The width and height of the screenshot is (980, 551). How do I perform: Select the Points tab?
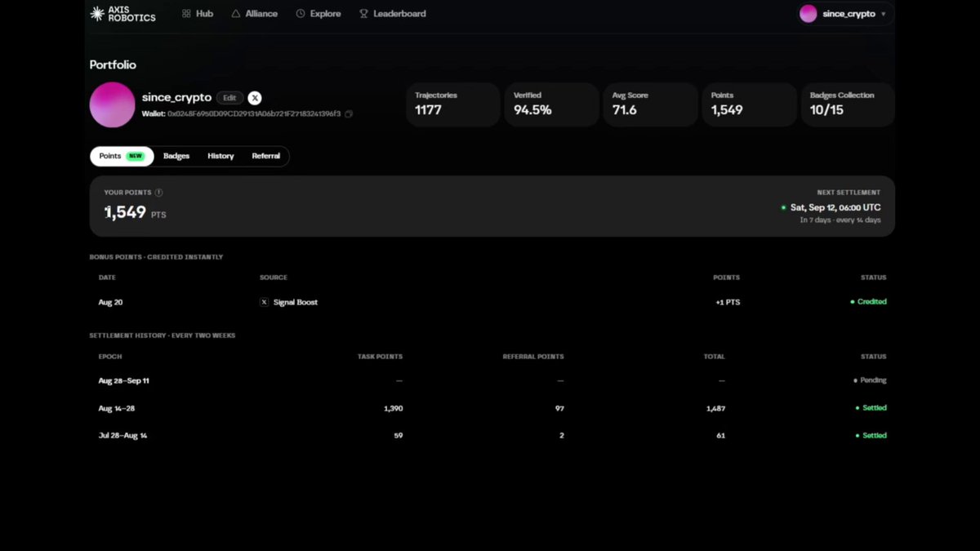coord(122,156)
